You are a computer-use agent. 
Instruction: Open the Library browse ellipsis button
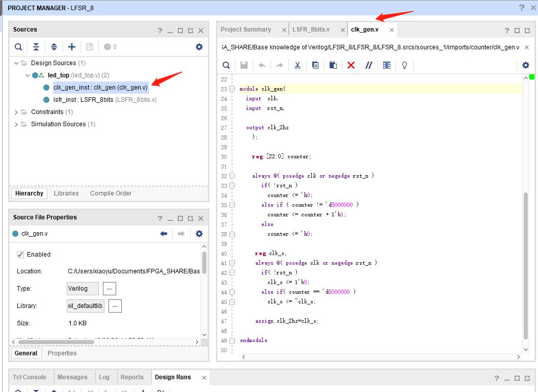click(115, 306)
